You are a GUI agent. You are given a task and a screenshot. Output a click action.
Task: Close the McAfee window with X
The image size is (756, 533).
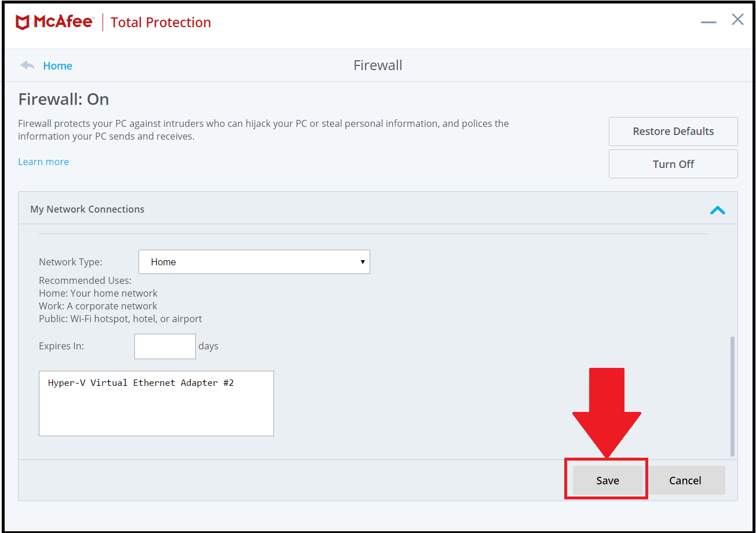737,20
